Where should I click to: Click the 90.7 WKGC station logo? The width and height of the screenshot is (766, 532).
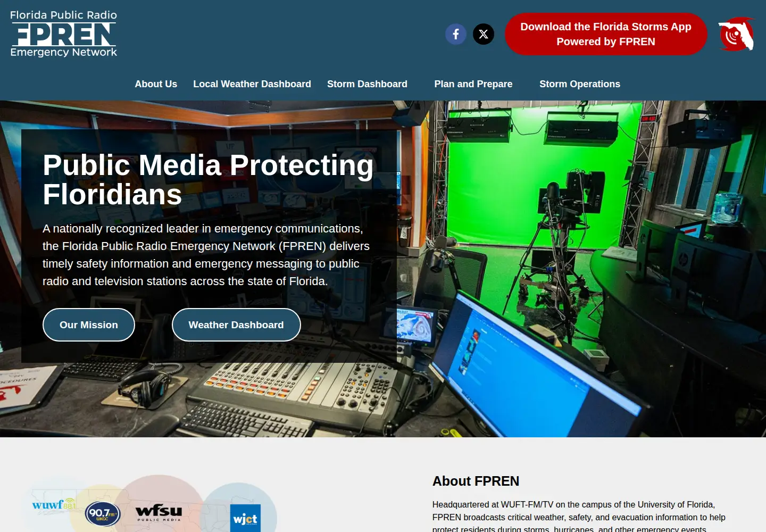click(103, 514)
